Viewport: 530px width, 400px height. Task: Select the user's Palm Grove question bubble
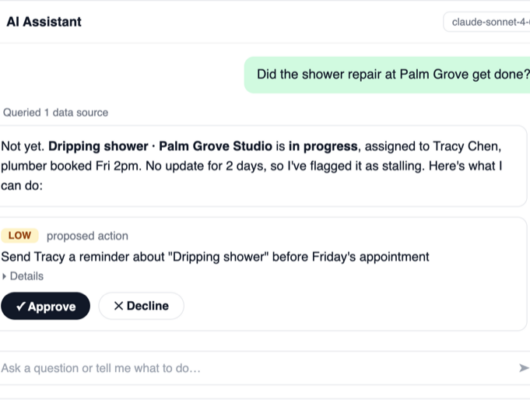[387, 75]
